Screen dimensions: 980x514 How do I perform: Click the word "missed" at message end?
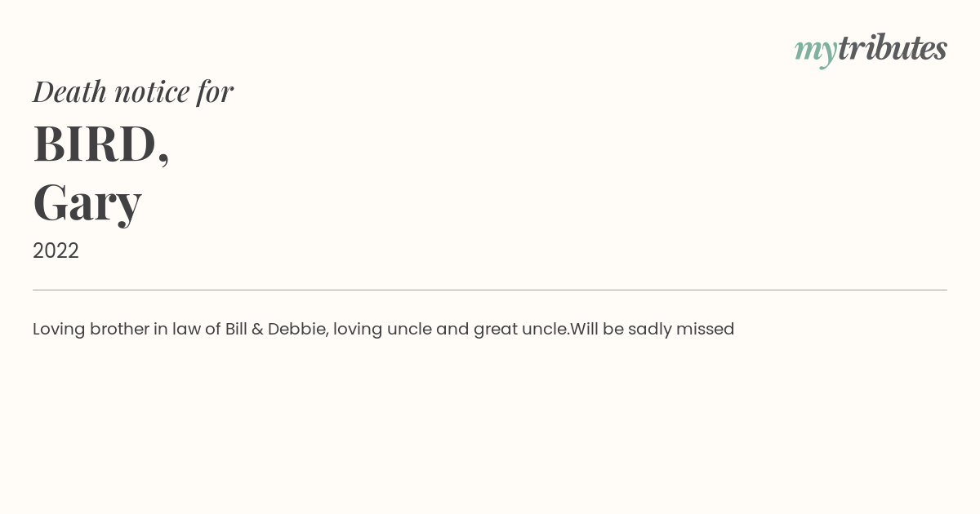click(x=706, y=329)
